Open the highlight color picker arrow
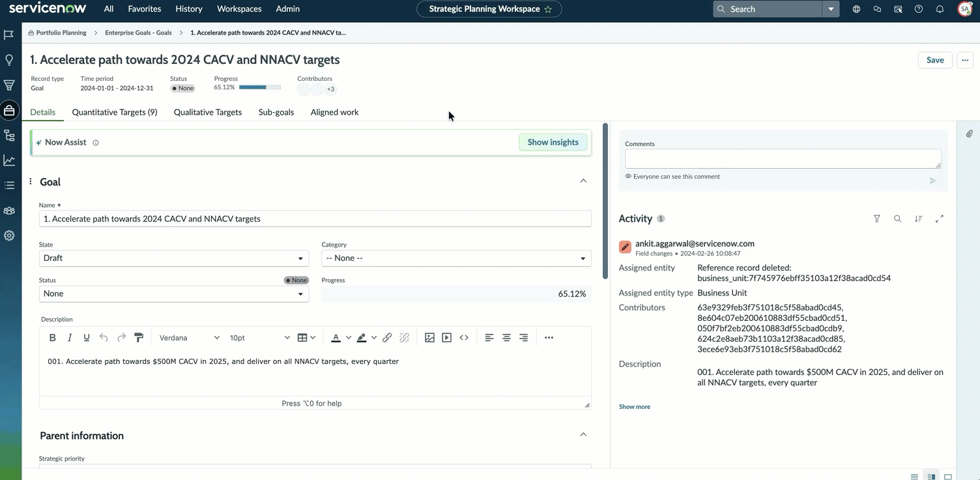980x480 pixels. coord(374,338)
